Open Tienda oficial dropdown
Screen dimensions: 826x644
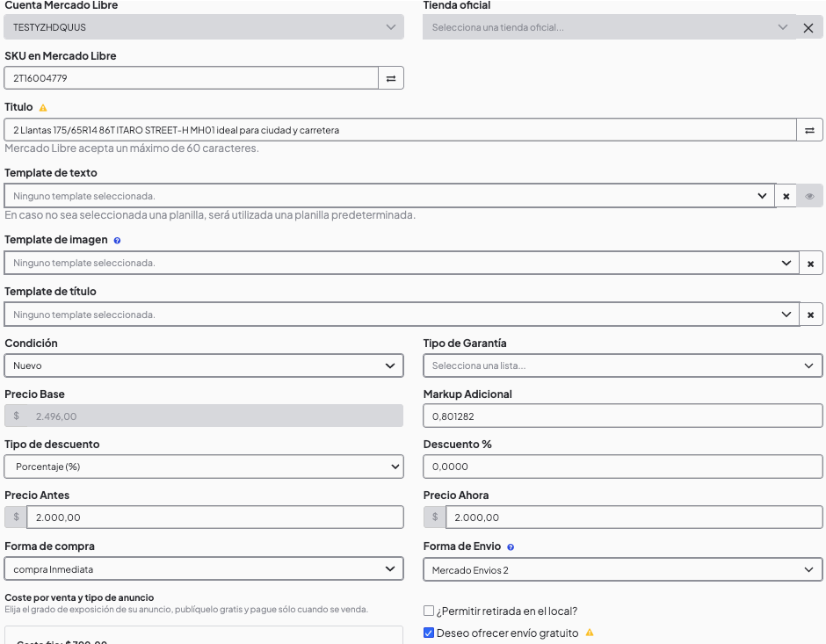point(610,27)
